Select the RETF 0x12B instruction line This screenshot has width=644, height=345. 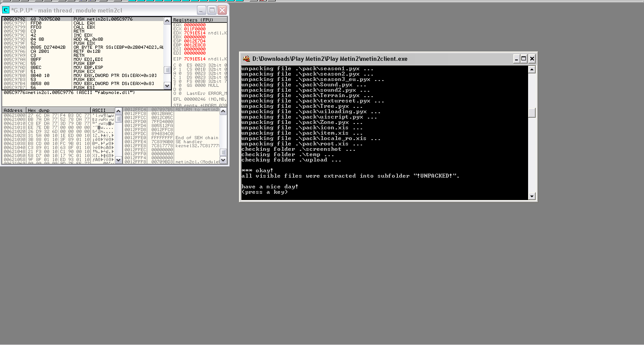83,51
